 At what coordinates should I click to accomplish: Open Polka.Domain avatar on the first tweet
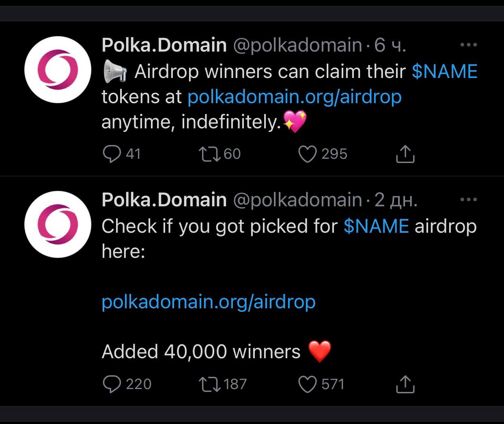coord(58,69)
